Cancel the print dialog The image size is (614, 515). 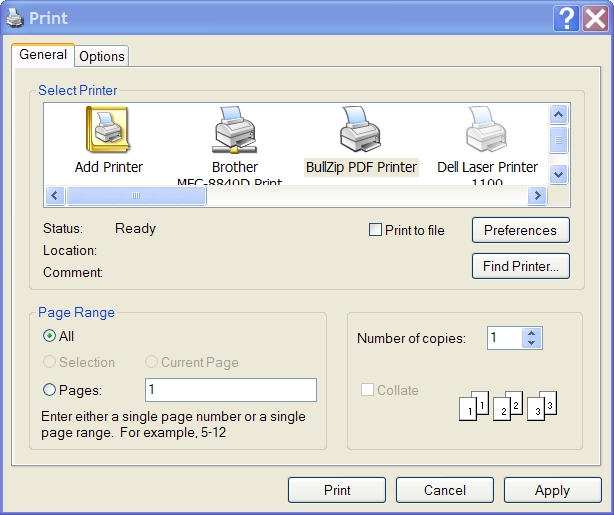pyautogui.click(x=445, y=490)
